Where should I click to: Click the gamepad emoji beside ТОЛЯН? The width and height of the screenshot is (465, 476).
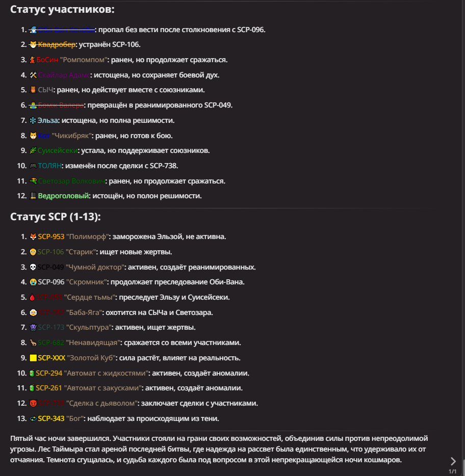coord(33,166)
